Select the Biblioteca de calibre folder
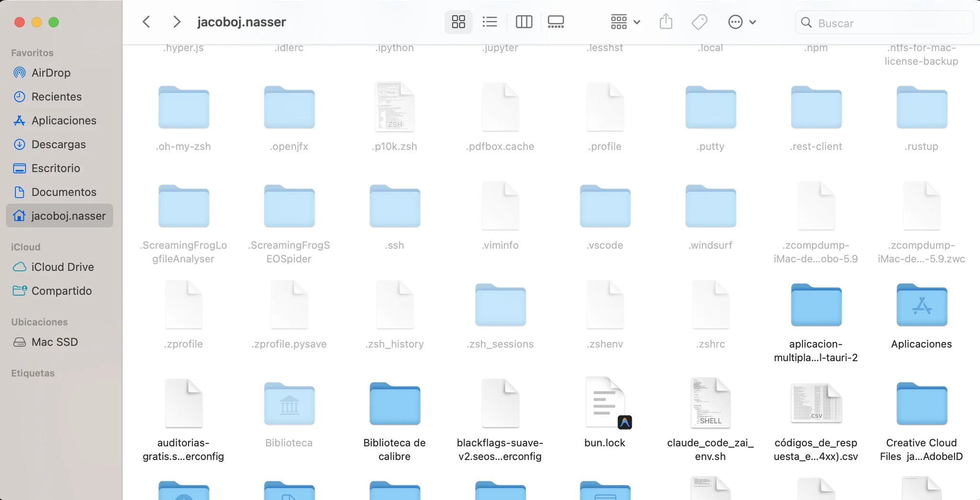The image size is (980, 500). 395,404
